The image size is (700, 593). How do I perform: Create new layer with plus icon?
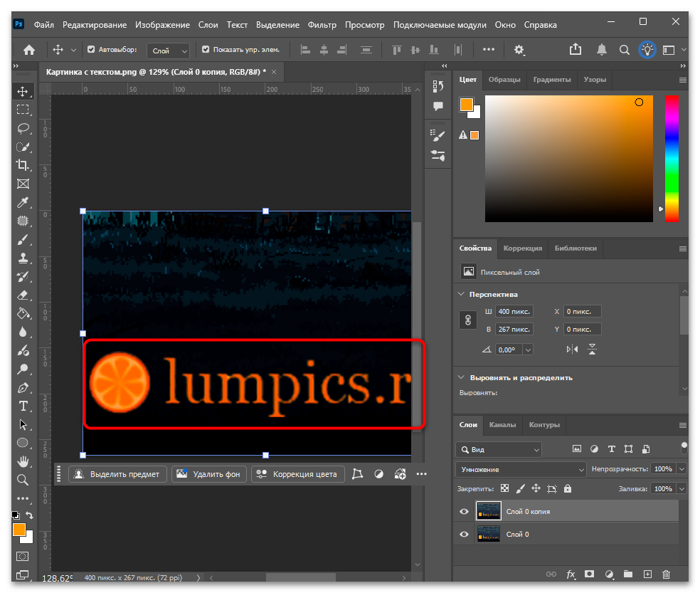click(647, 574)
